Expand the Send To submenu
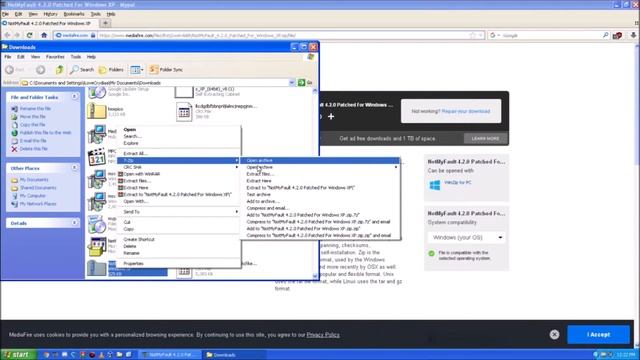 pyautogui.click(x=179, y=212)
